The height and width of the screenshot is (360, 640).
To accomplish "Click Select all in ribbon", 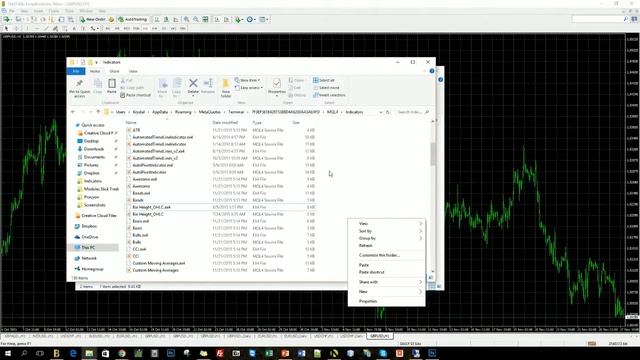I will click(324, 80).
